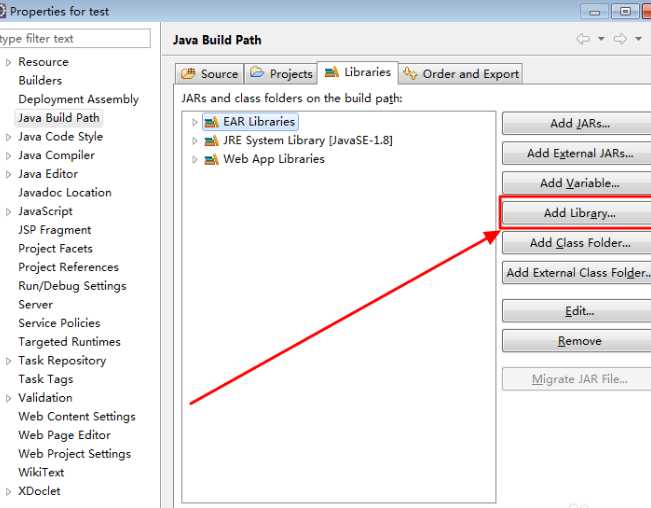The image size is (651, 508).
Task: Open the Builders page
Action: (x=40, y=81)
